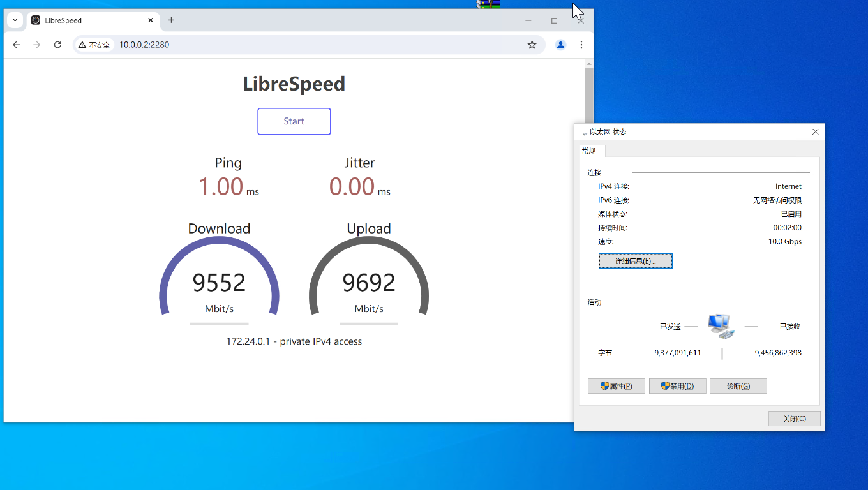Click the sent bytes value 9,377,091,611

click(x=678, y=353)
